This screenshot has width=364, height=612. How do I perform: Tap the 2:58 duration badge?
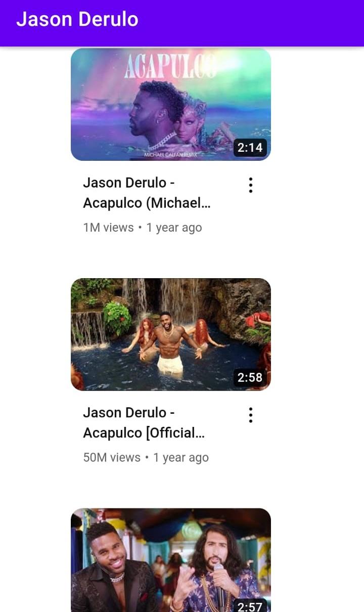250,377
